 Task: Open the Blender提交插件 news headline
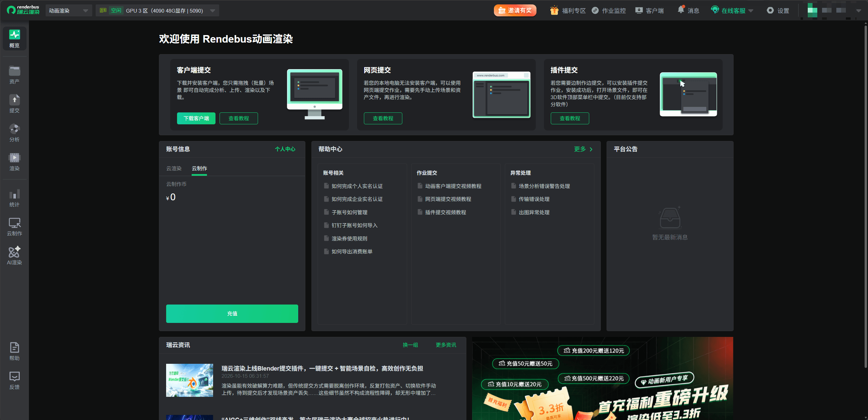[x=322, y=368]
